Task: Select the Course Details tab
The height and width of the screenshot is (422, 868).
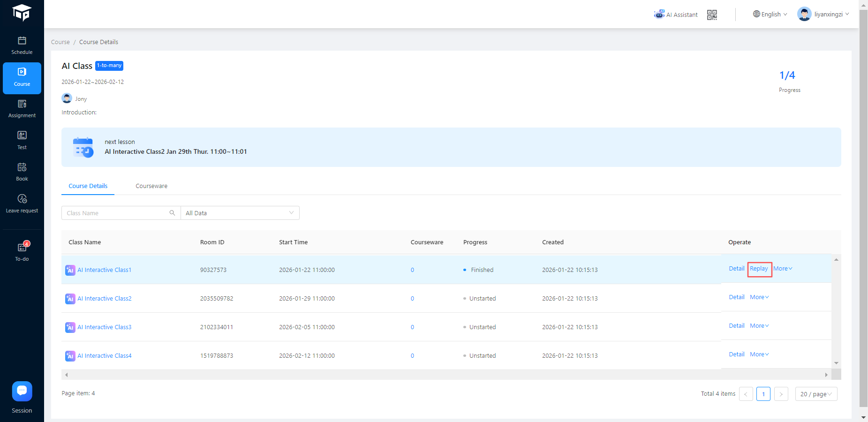Action: pos(88,186)
